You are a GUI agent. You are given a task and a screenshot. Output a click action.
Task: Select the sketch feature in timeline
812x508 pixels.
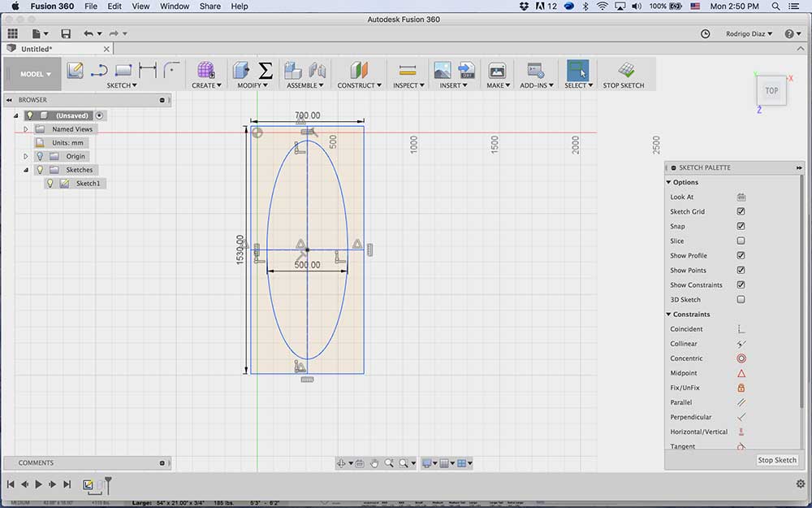click(x=88, y=485)
